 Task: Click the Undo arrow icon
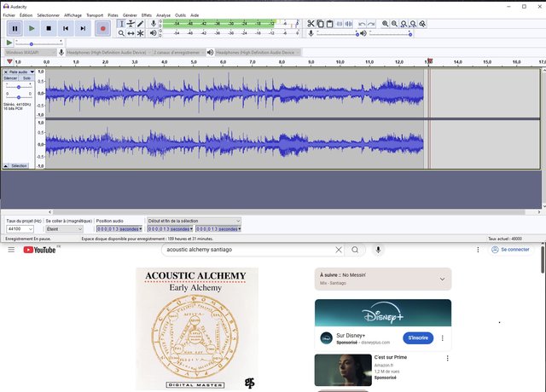point(362,24)
